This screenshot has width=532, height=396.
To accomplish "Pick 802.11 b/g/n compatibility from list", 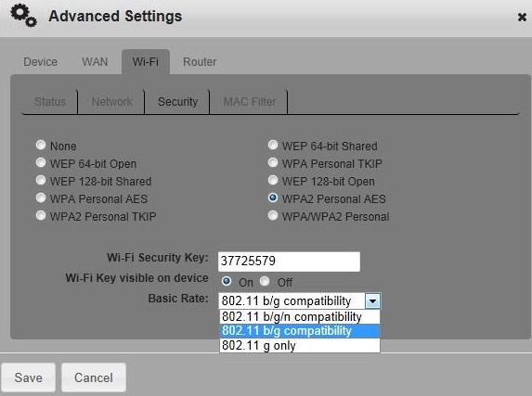I will 300,316.
